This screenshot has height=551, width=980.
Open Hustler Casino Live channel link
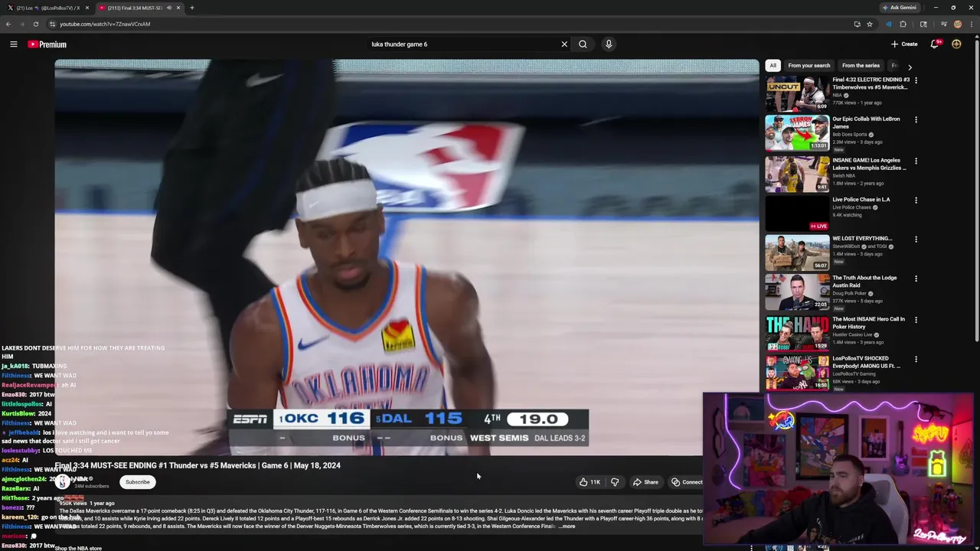click(x=853, y=335)
